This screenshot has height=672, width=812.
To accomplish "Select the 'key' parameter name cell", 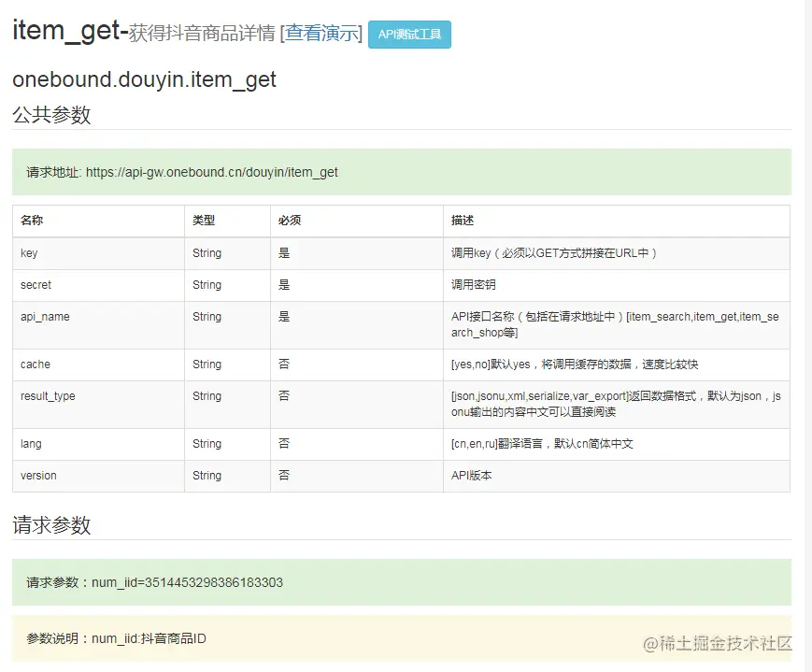I will click(x=98, y=253).
